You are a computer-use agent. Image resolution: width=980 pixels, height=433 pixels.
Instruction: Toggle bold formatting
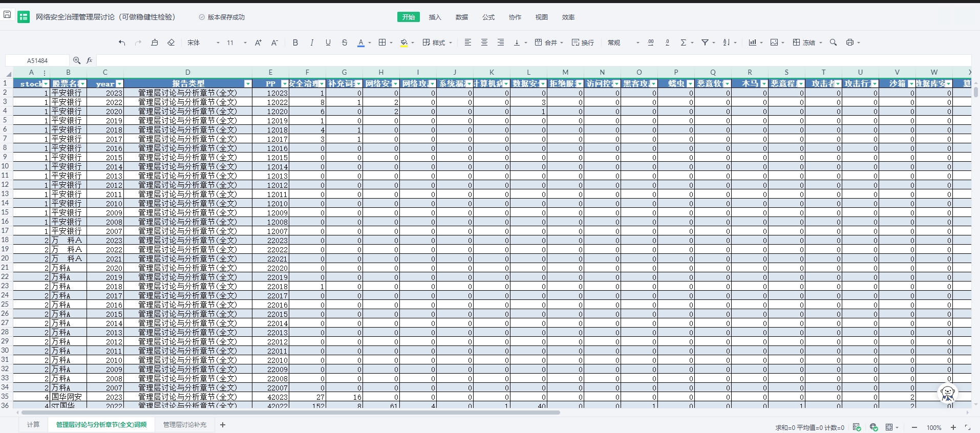[x=295, y=42]
